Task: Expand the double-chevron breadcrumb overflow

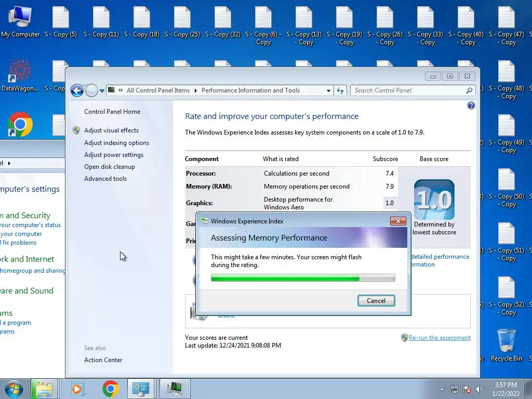Action: tap(121, 90)
